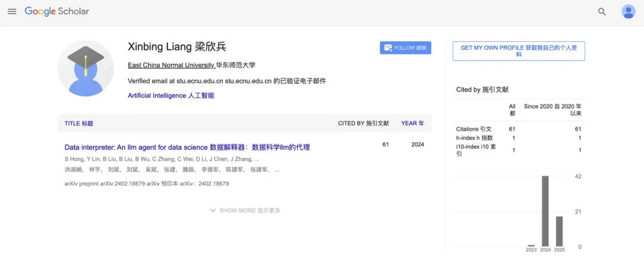The height and width of the screenshot is (264, 644).
Task: Click the 2025 bar in the citations chart
Action: click(559, 231)
